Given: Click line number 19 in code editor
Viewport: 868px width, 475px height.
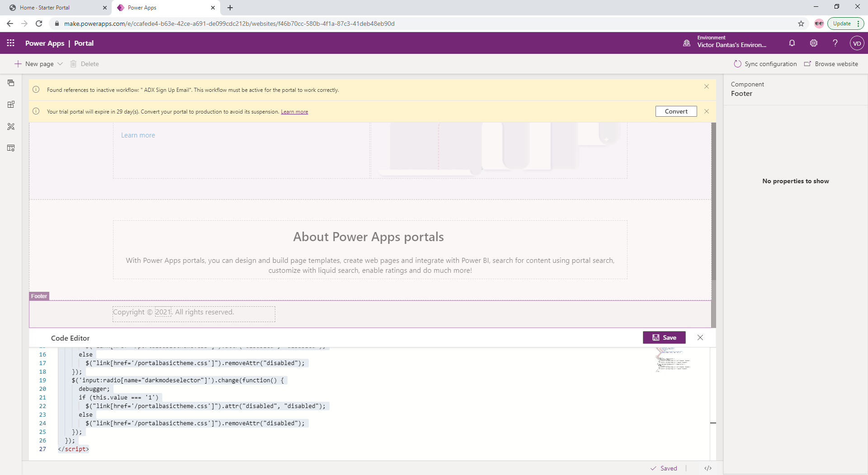Looking at the screenshot, I should 42,380.
